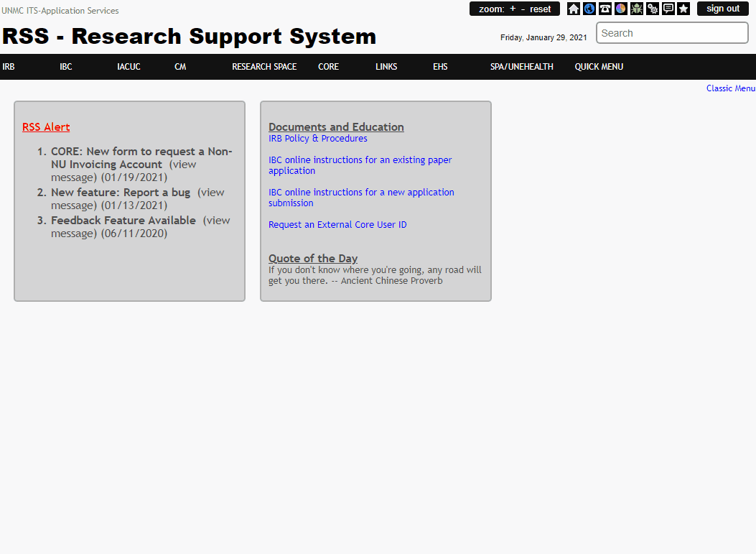The width and height of the screenshot is (756, 554).
Task: Click the New feature: Report a bug title
Action: (121, 193)
